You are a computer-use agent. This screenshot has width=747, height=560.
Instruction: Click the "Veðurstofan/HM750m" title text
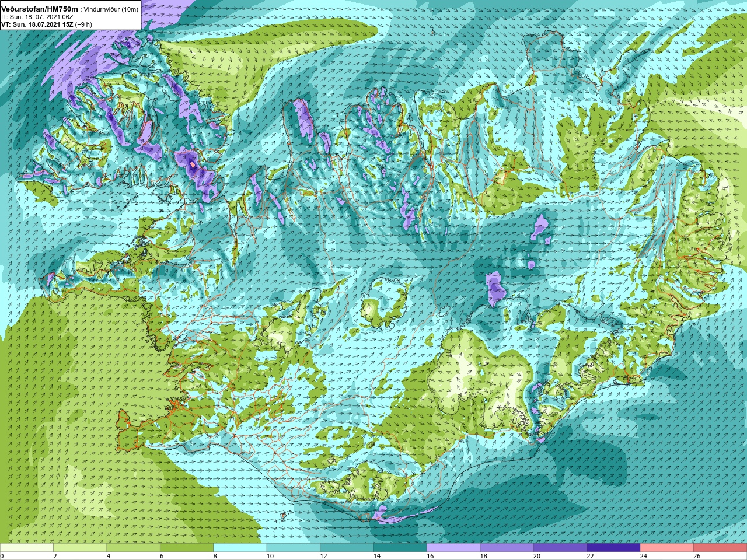pyautogui.click(x=39, y=9)
